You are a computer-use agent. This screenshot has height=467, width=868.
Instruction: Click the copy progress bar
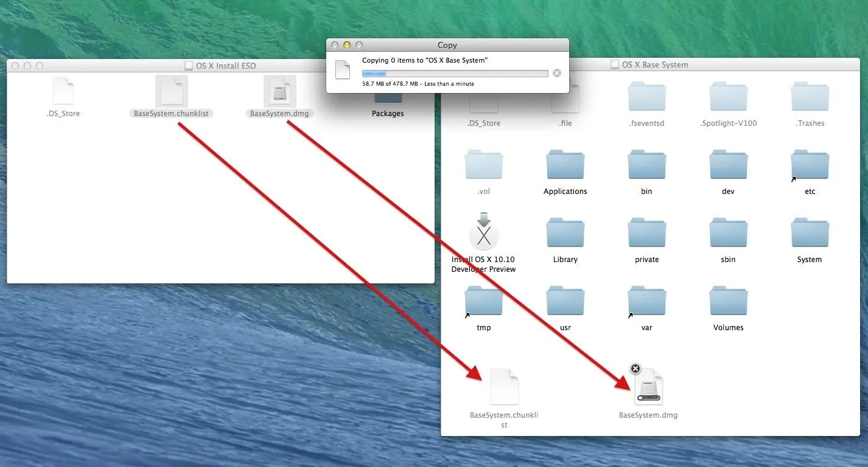click(455, 74)
